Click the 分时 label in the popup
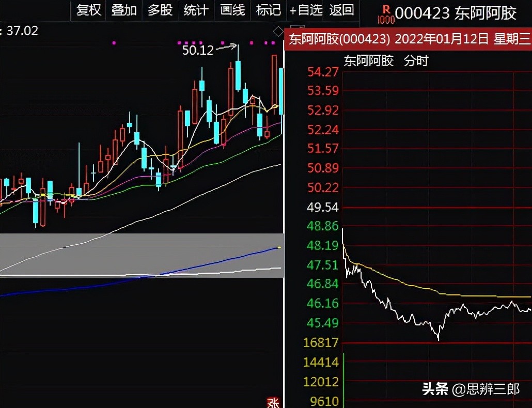This screenshot has height=408, width=532. (416, 61)
